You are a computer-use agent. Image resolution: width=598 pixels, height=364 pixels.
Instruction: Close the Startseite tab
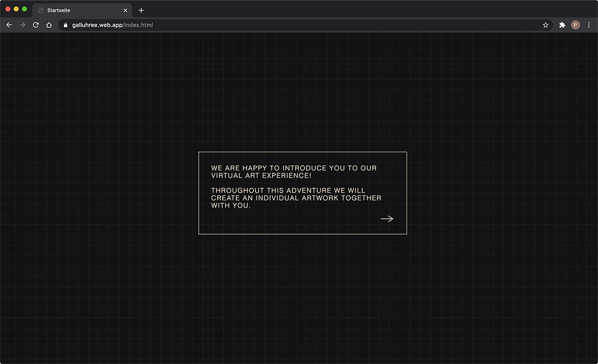125,10
